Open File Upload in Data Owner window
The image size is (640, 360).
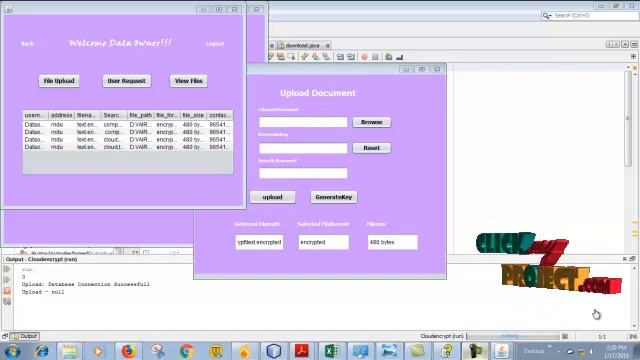click(59, 81)
